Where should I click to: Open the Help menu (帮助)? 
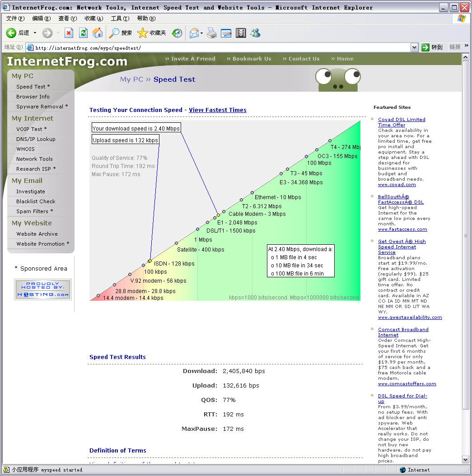pyautogui.click(x=146, y=19)
